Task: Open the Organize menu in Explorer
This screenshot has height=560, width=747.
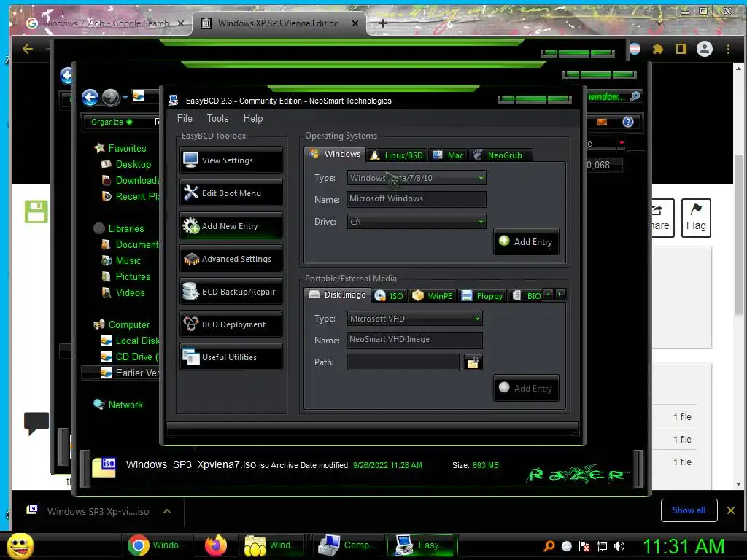Action: [x=112, y=122]
